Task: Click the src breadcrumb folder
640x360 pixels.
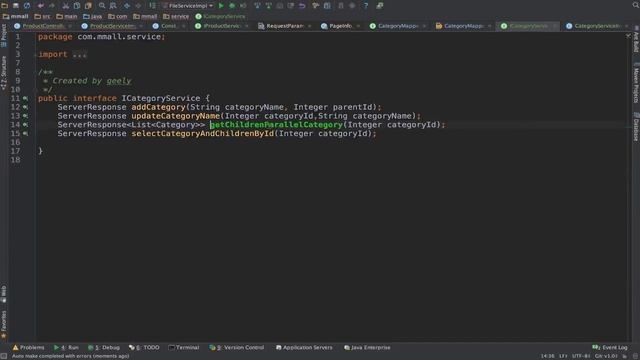Action: coord(43,16)
